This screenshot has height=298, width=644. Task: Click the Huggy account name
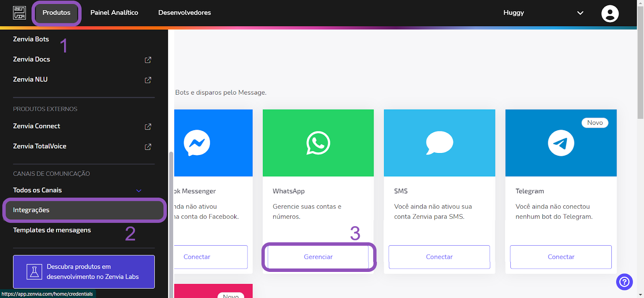click(514, 12)
